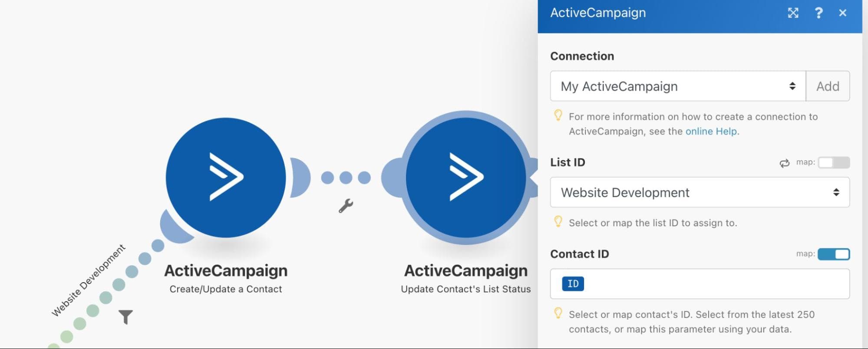Enable the List ID map toggle

pyautogui.click(x=833, y=163)
